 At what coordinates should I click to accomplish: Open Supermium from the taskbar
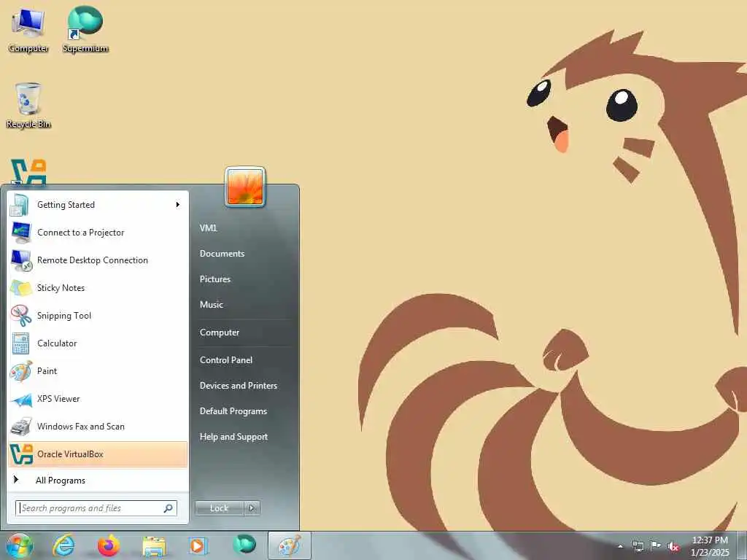click(244, 544)
